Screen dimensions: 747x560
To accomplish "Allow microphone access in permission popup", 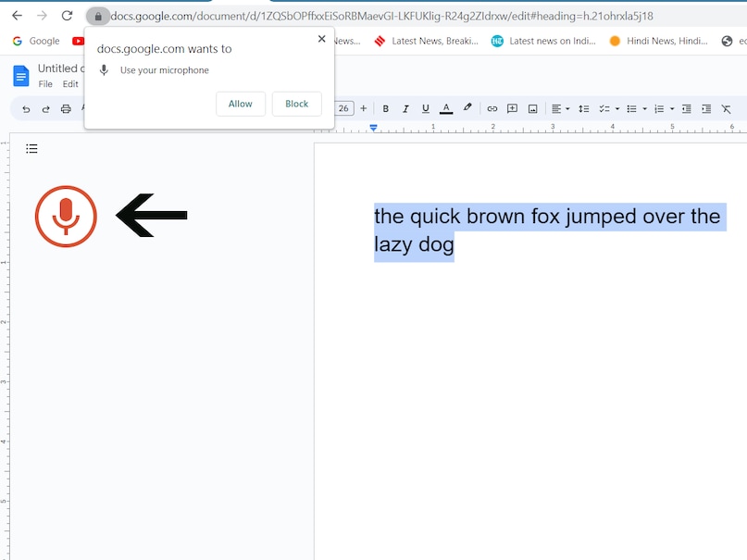I will 241,104.
